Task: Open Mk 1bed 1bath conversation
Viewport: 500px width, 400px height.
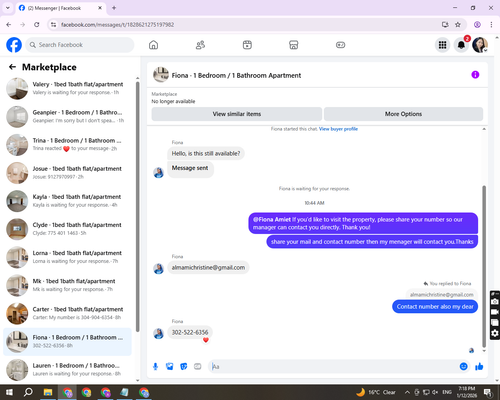Action: 68,285
